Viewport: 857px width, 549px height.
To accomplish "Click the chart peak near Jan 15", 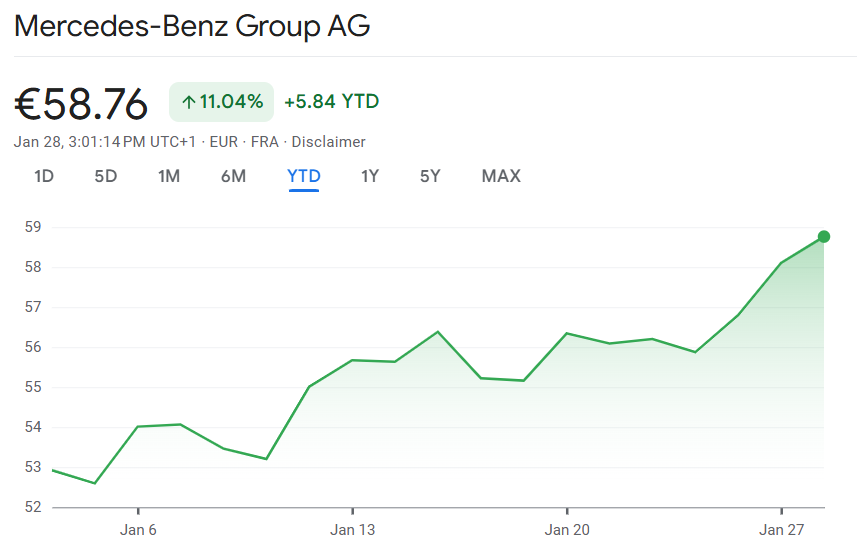I will tap(438, 331).
